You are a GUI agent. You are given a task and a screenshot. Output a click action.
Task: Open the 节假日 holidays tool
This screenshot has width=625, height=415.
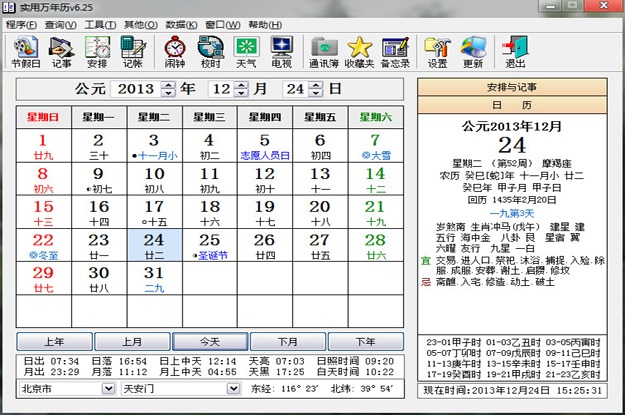(26, 52)
